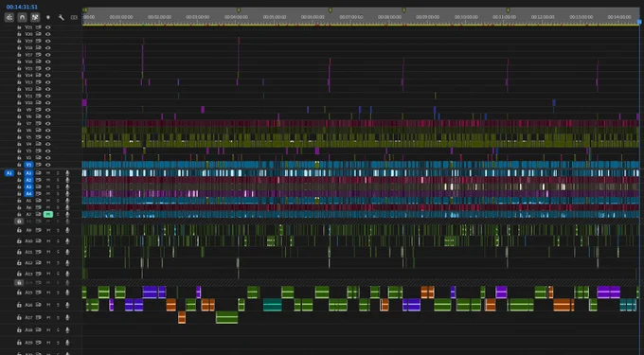This screenshot has height=355, width=644.
Task: Click the sequence marker near 00:11:00:00
Action: (508, 9)
